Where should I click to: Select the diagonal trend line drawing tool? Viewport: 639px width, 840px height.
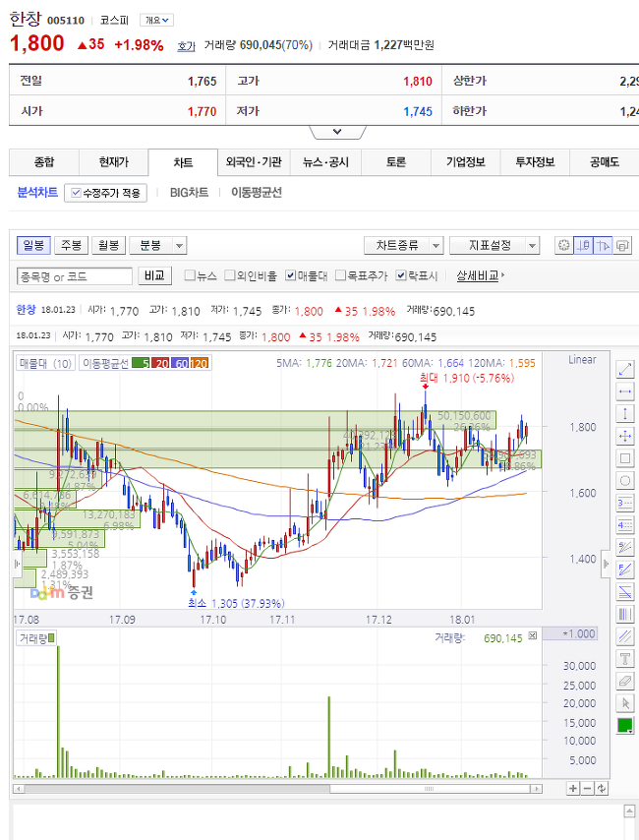click(x=625, y=369)
